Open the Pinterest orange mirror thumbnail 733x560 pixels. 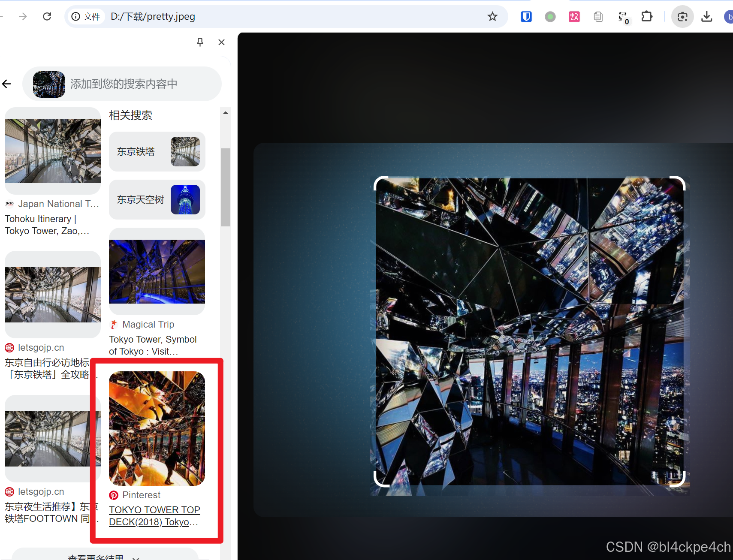point(157,428)
